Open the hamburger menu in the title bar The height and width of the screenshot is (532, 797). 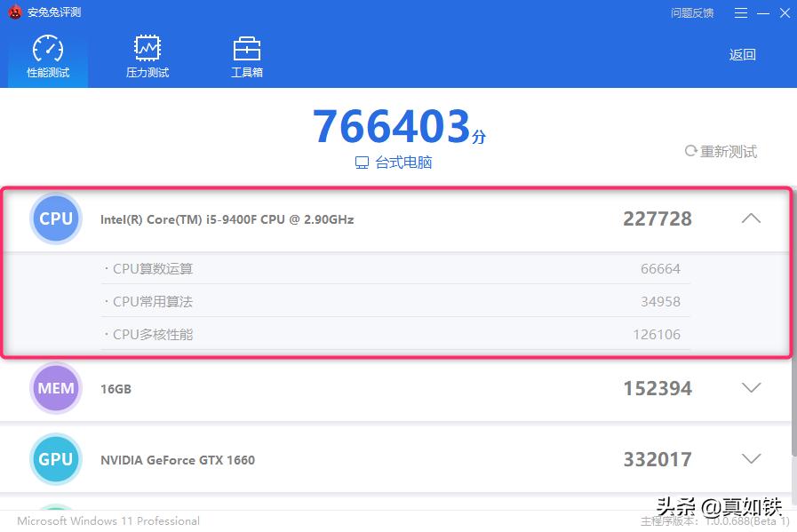pos(740,12)
